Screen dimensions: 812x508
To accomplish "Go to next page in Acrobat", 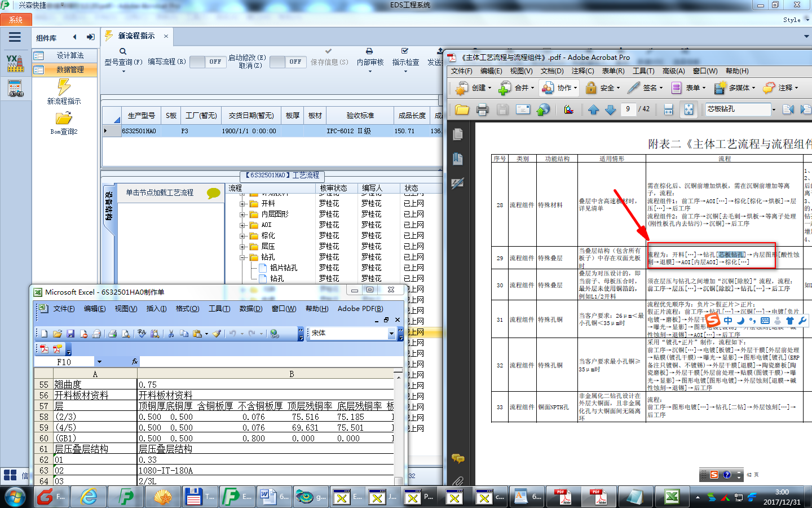I will (x=610, y=110).
